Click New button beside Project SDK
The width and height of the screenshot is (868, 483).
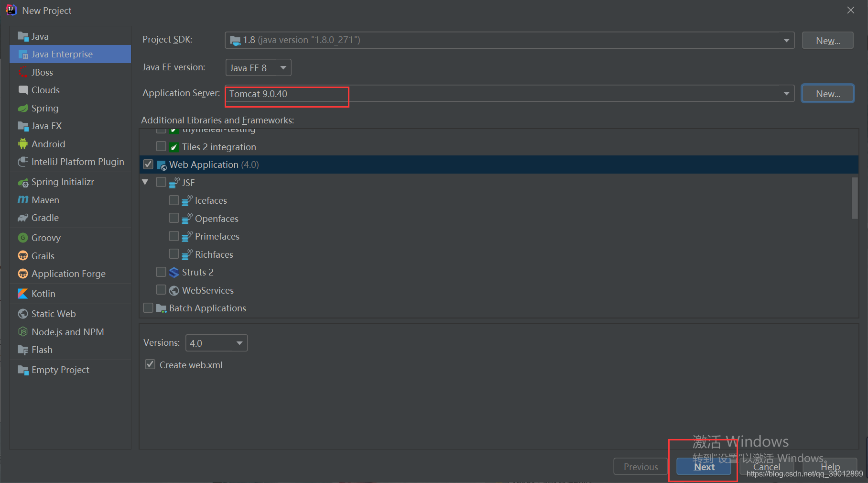[x=828, y=41]
